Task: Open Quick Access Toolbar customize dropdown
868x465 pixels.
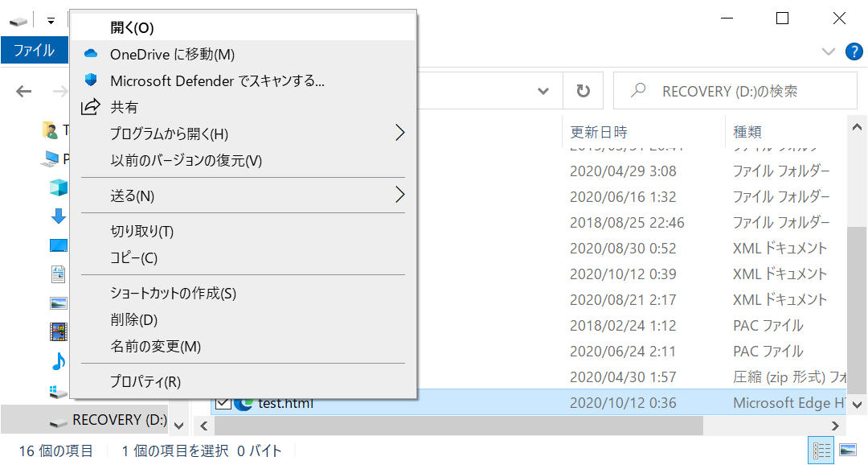Action: tap(51, 22)
